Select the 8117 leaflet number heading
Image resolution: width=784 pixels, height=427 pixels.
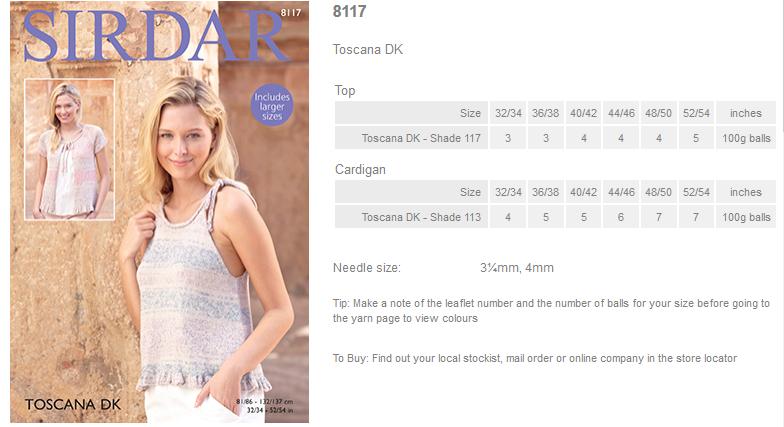(x=350, y=12)
